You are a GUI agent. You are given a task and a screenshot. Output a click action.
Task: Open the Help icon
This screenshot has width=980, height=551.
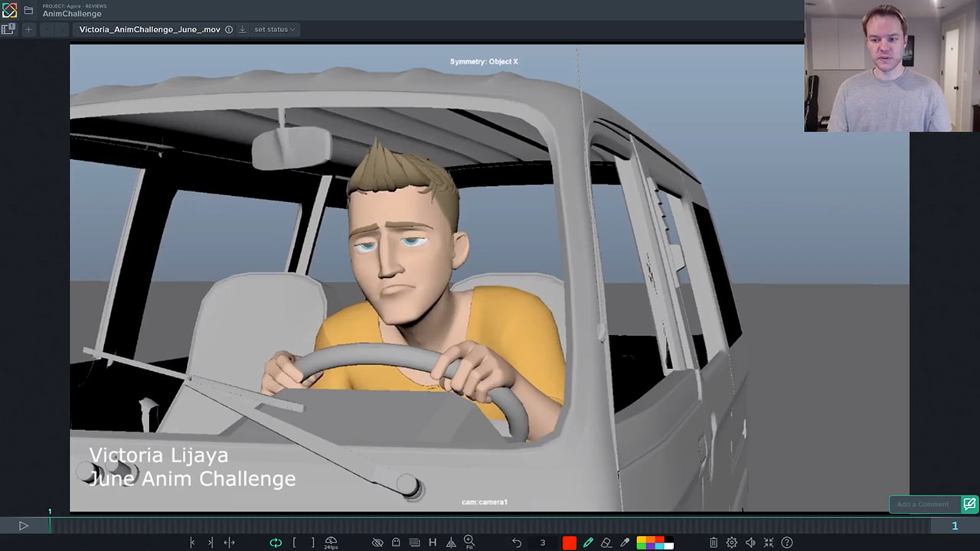point(786,542)
